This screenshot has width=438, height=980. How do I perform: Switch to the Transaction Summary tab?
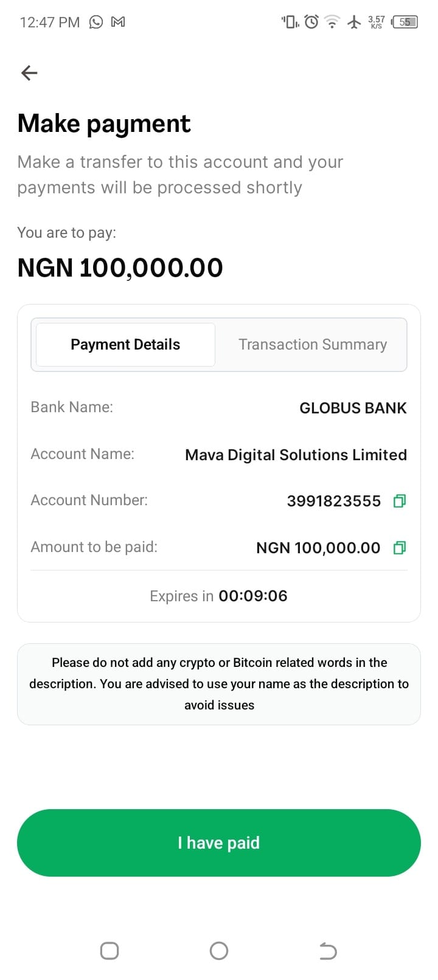tap(313, 345)
